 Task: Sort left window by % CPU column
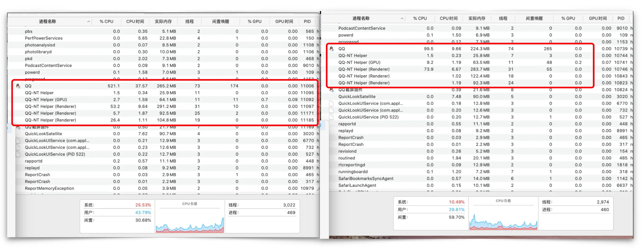(x=106, y=21)
